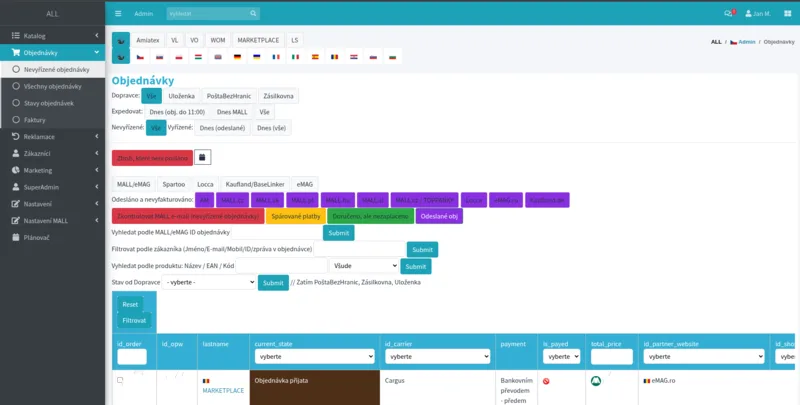The width and height of the screenshot is (800, 405).
Task: Open the grid apps icon in header
Action: pos(788,14)
